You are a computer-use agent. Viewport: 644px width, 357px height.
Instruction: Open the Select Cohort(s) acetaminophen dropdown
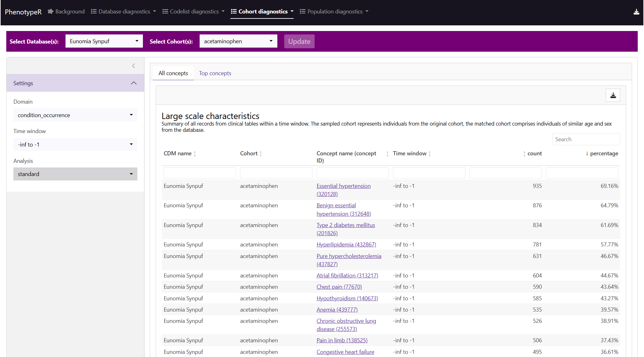[x=238, y=41]
